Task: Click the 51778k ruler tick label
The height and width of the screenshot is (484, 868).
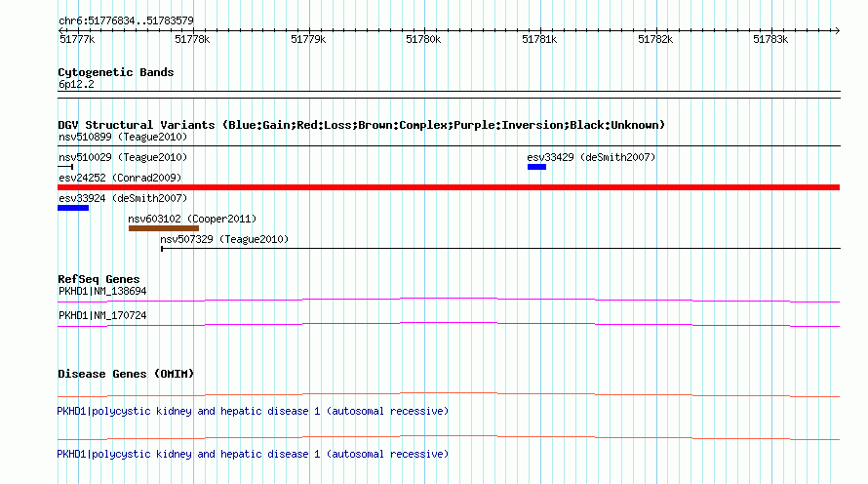Action: [x=192, y=39]
